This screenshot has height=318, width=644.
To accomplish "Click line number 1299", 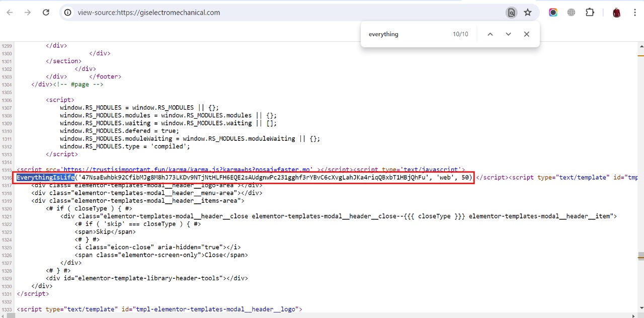I will [x=7, y=46].
